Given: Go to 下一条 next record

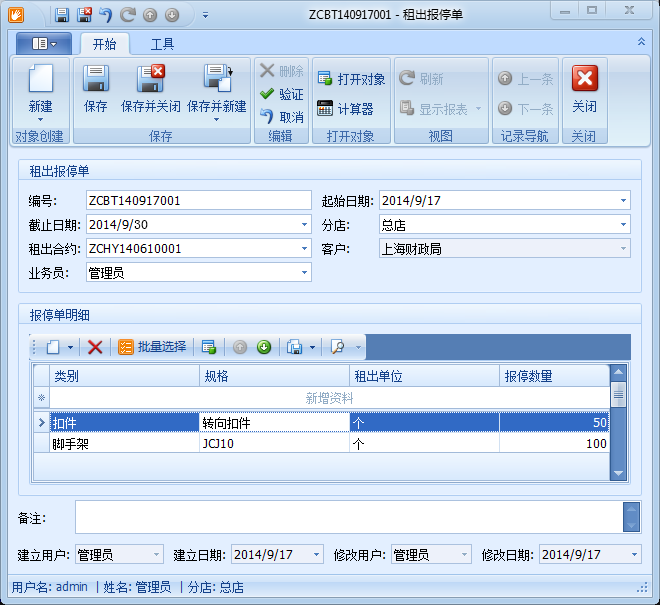Looking at the screenshot, I should click(525, 109).
